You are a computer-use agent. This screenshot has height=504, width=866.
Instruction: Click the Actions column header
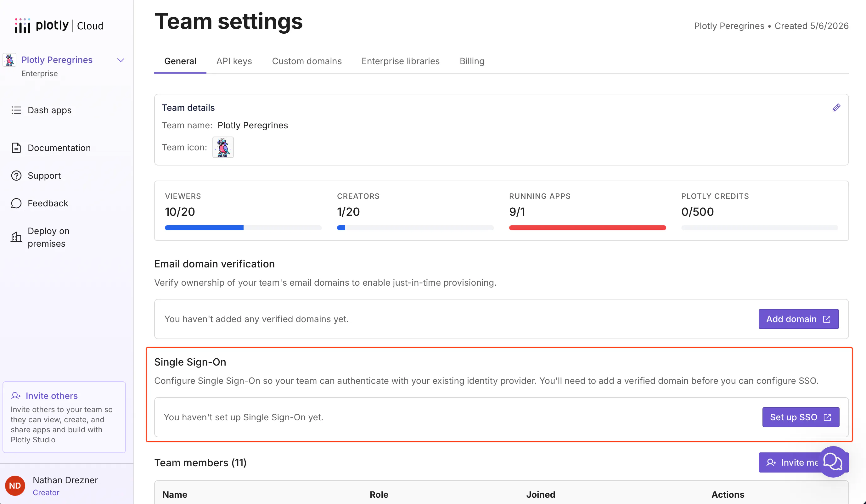point(728,494)
